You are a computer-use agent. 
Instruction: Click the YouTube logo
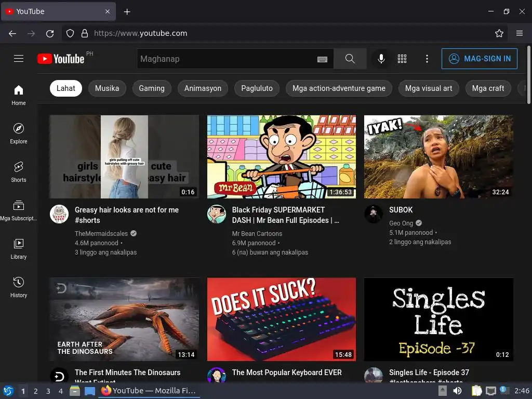61,59
